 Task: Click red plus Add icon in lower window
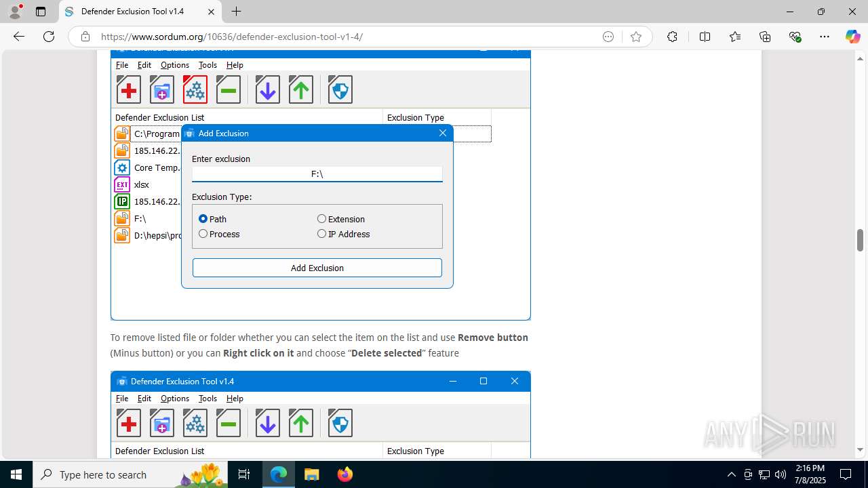point(129,423)
